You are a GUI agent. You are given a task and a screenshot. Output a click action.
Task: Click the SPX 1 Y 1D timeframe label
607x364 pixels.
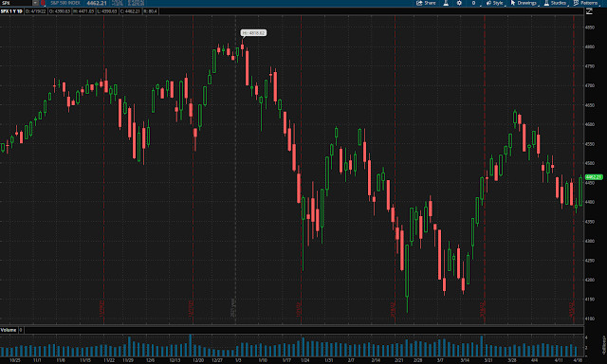pos(11,11)
